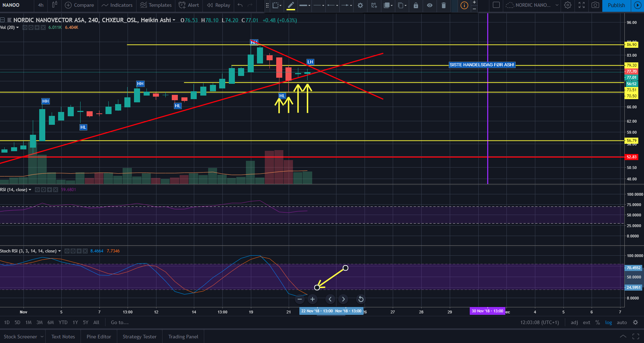Open clone drawing dropdown

click(402, 5)
